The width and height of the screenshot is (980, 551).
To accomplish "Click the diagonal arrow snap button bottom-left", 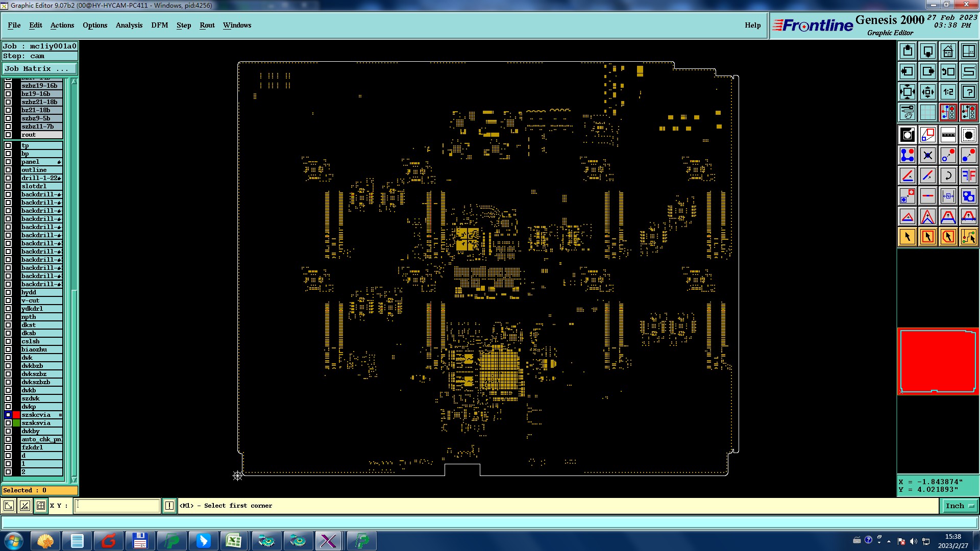I will (9, 506).
